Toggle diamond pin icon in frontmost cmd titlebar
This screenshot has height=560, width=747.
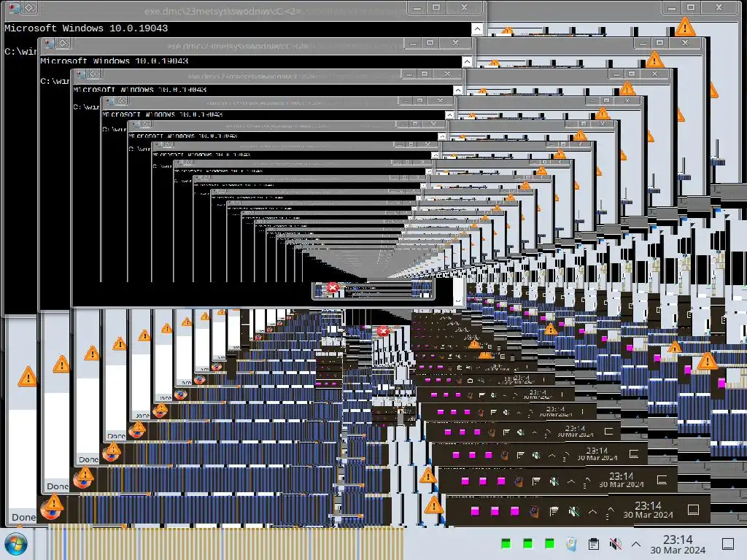coord(29,7)
